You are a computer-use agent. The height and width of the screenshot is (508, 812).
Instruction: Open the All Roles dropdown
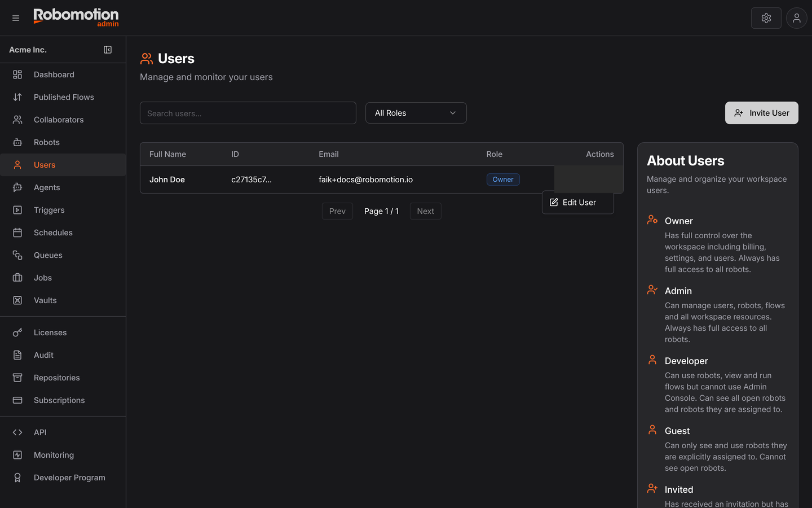tap(416, 113)
